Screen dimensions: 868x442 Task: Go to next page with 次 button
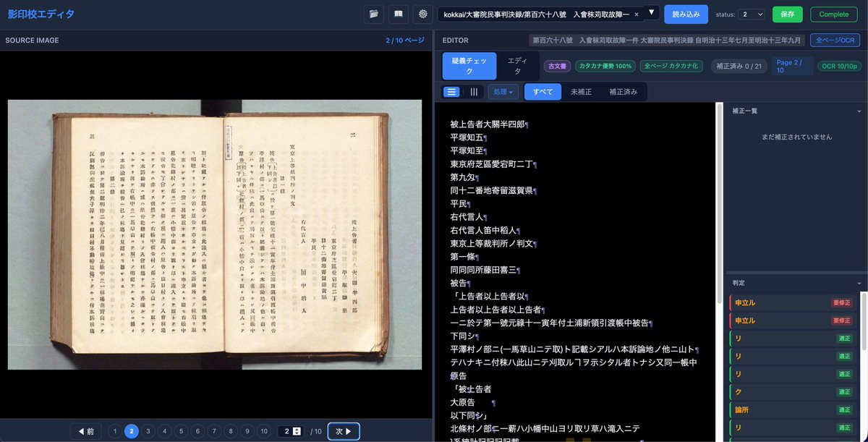click(x=344, y=431)
